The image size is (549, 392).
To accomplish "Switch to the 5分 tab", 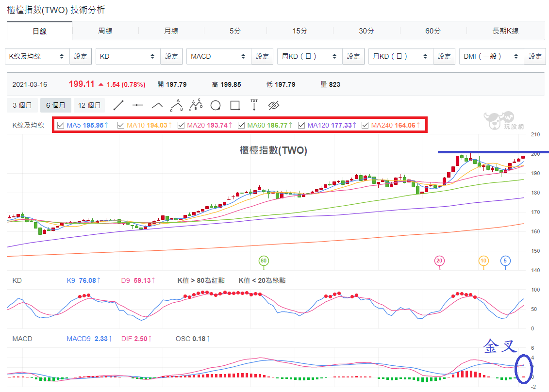I will (x=235, y=31).
